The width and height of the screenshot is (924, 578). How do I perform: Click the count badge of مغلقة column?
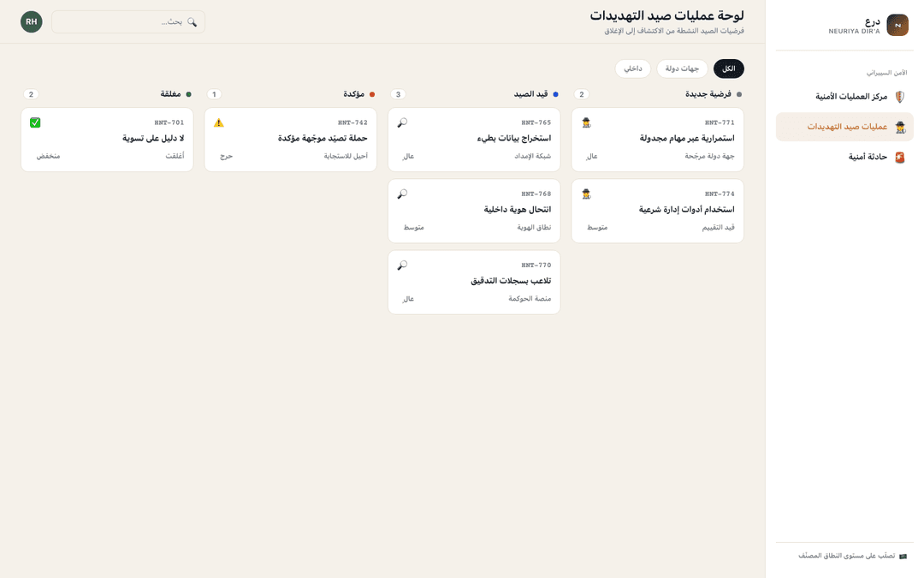click(32, 94)
